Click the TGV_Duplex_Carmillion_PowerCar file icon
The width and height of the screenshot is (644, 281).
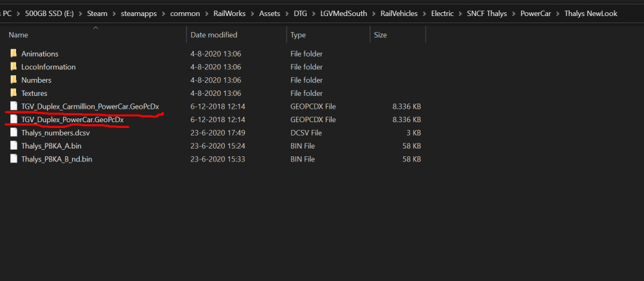[14, 106]
